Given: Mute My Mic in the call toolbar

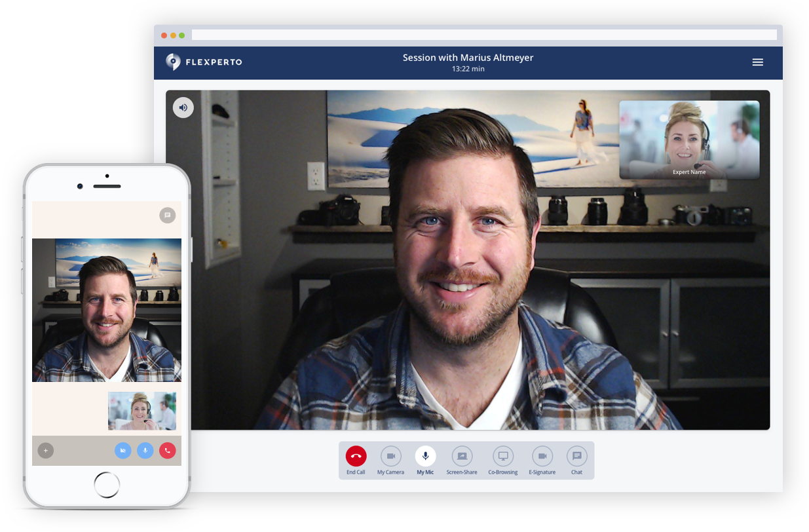Looking at the screenshot, I should tap(425, 456).
